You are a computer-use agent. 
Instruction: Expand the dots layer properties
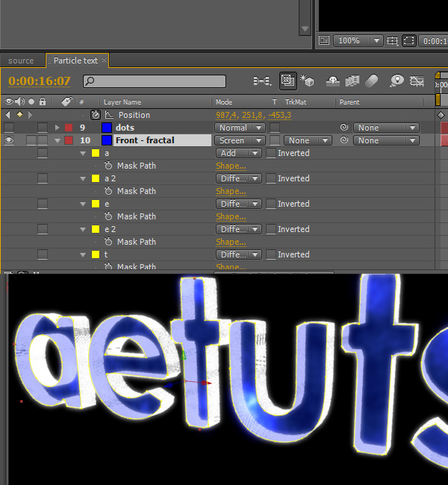pyautogui.click(x=57, y=128)
